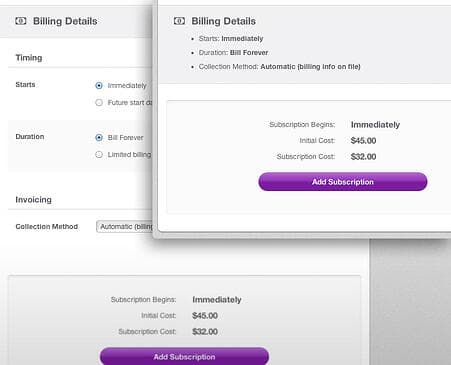Select the Immediately start option
The image size is (451, 365).
[x=99, y=86]
